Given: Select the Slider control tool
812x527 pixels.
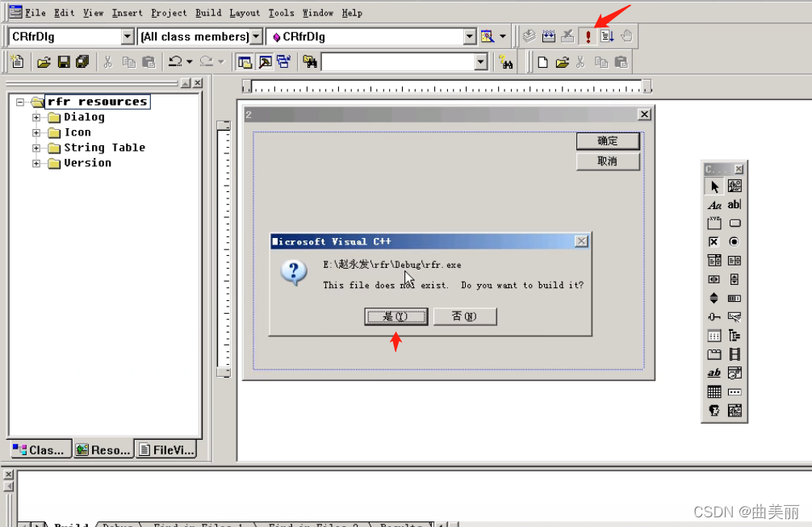Looking at the screenshot, I should (x=714, y=317).
